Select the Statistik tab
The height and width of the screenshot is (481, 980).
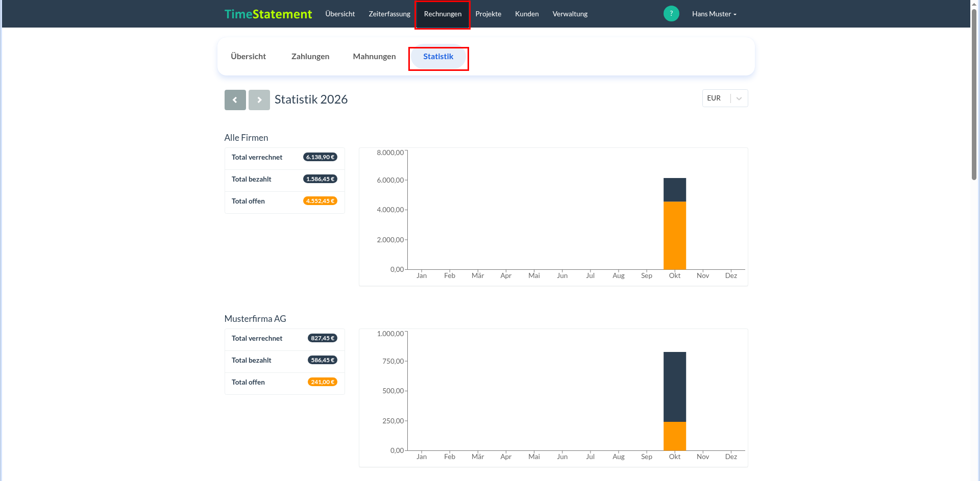(x=438, y=57)
